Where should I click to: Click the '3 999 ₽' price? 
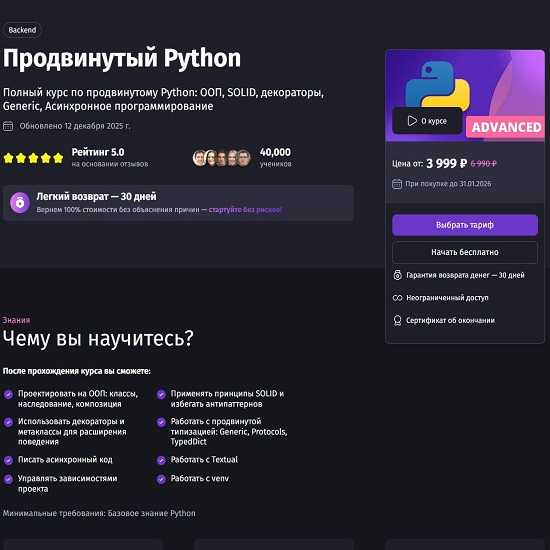[447, 163]
